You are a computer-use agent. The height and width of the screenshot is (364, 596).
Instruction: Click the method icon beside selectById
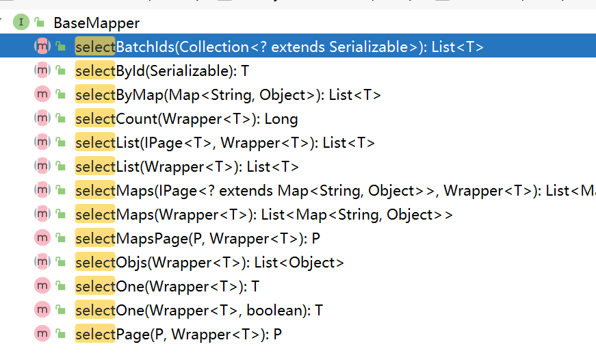42,70
